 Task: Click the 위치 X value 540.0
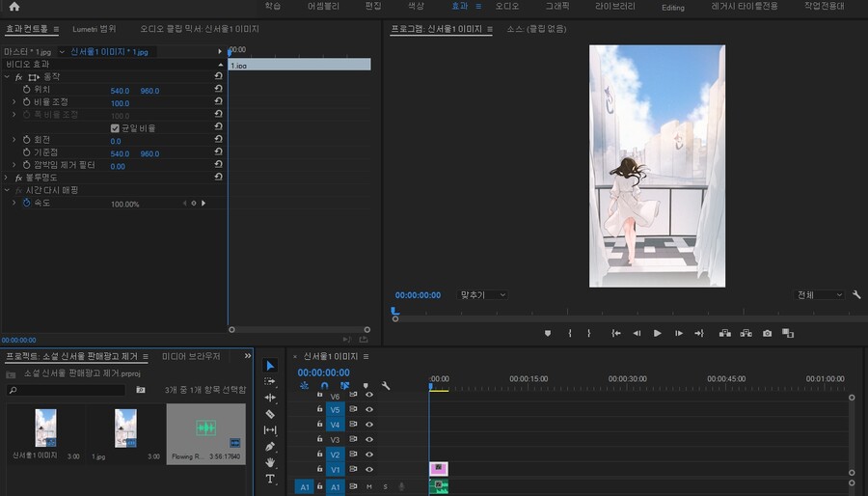(x=120, y=90)
